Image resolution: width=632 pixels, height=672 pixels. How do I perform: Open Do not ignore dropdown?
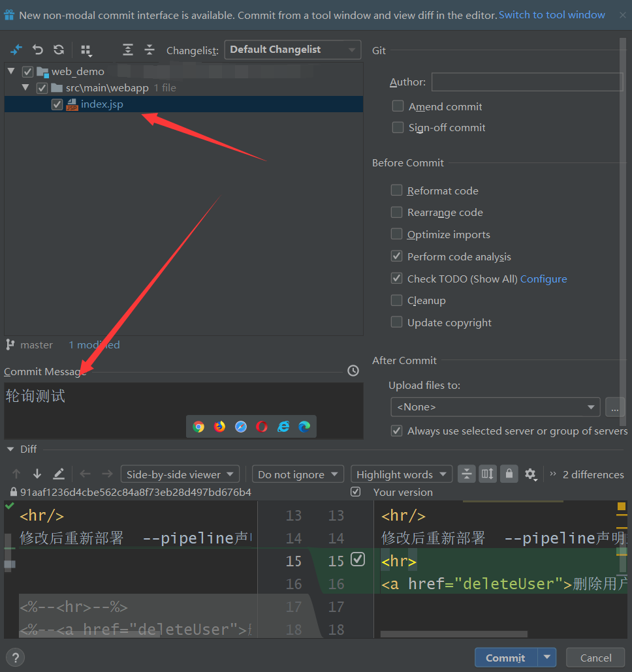pyautogui.click(x=298, y=474)
